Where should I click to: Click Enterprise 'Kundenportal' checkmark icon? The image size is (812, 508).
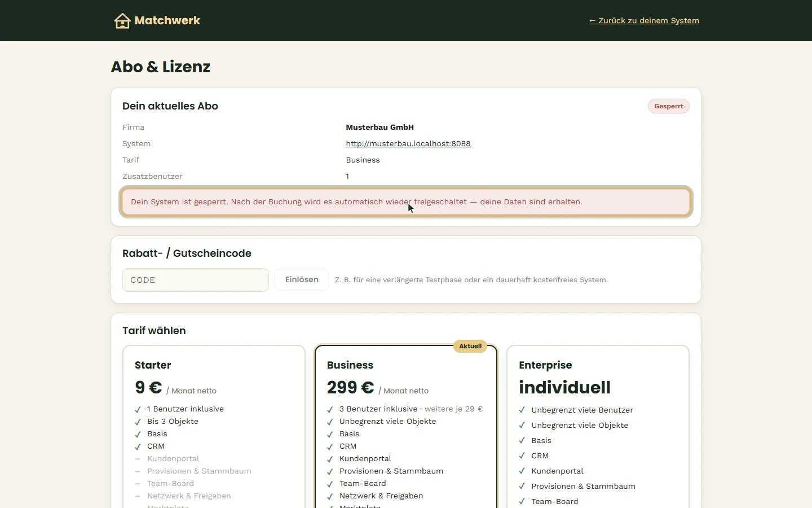(522, 471)
